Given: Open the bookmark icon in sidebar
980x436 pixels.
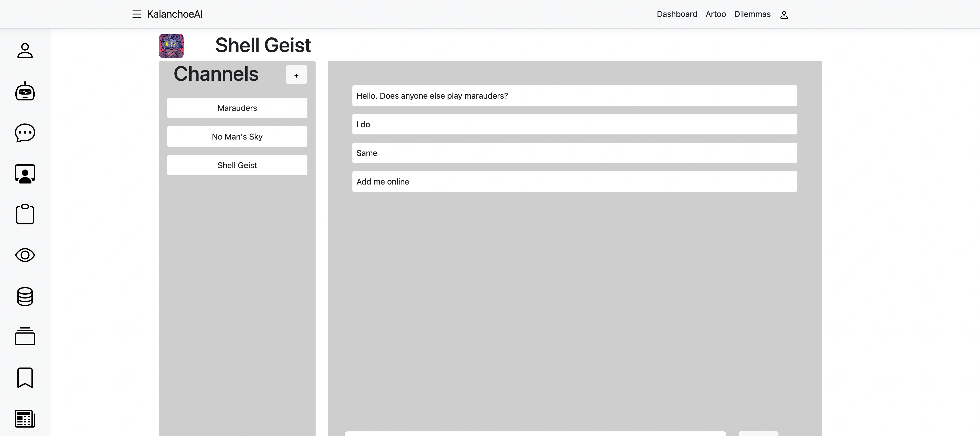Looking at the screenshot, I should click(25, 377).
